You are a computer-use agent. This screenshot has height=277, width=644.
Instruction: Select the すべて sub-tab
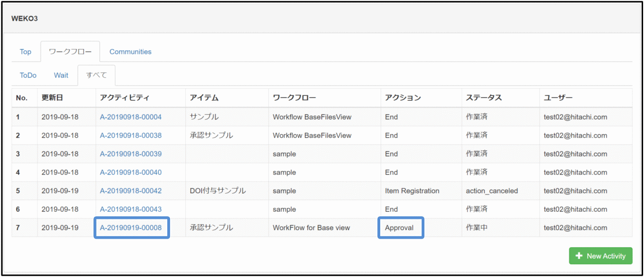[x=96, y=75]
